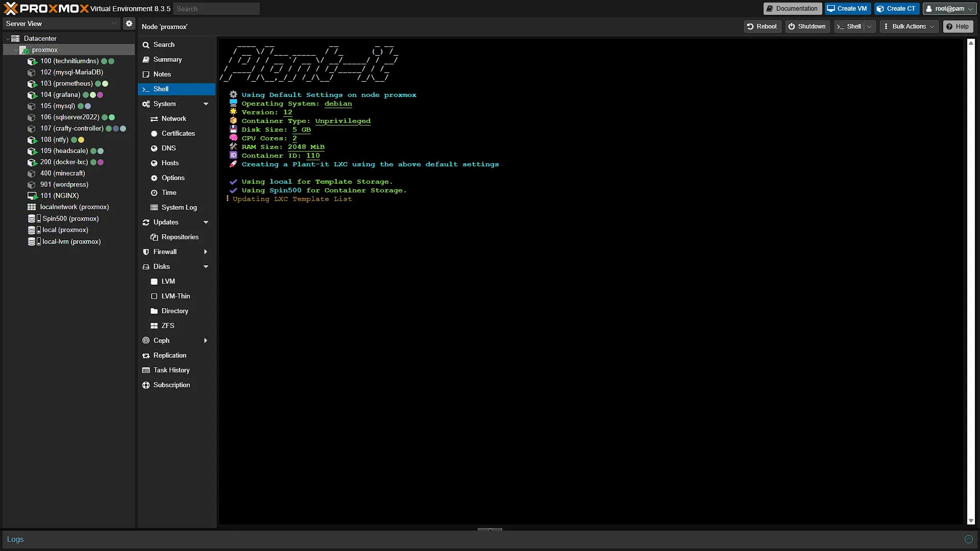This screenshot has width=980, height=551.
Task: Click the Server View settings gear icon
Action: [x=129, y=23]
